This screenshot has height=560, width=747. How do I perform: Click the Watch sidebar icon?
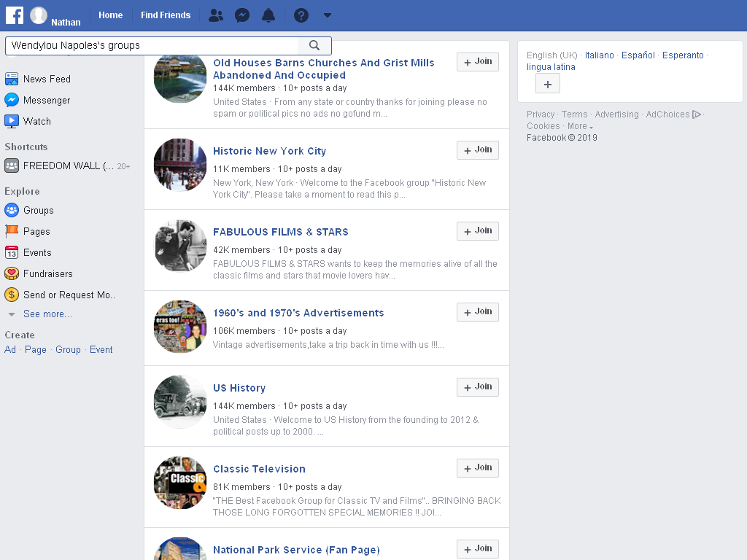(x=12, y=122)
